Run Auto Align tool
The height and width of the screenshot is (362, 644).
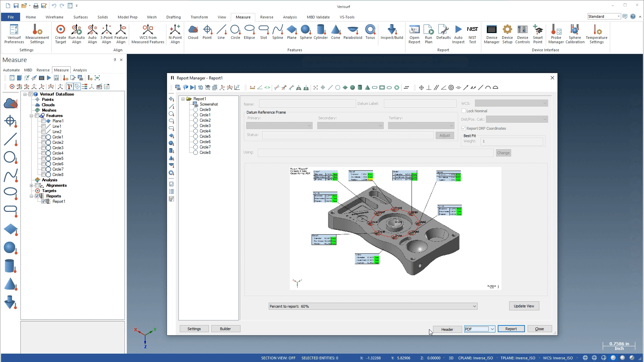(76, 34)
